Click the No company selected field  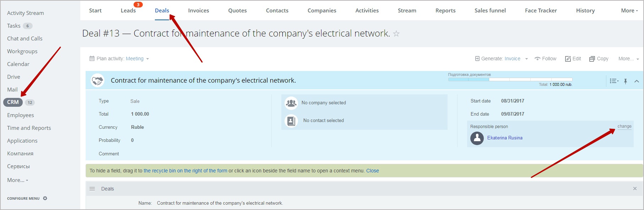point(324,103)
